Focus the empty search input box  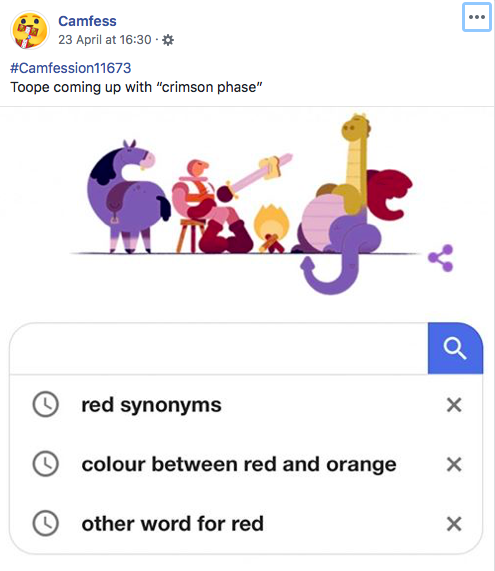click(219, 348)
